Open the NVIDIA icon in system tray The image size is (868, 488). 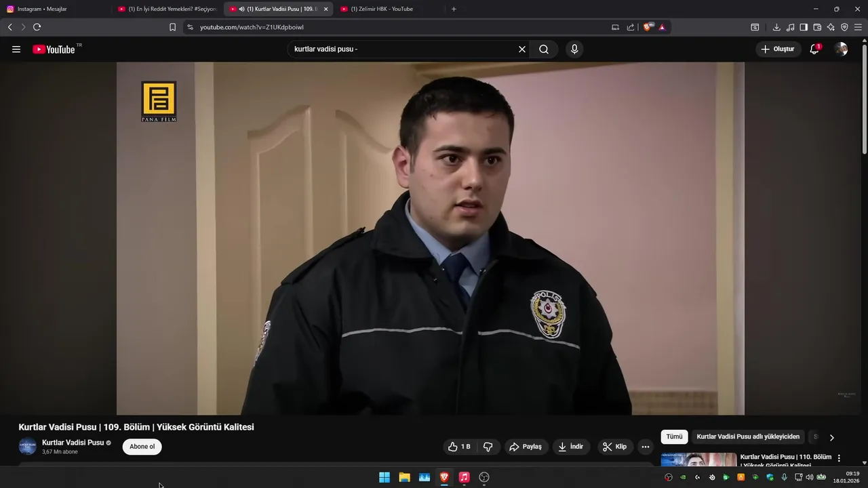pos(683,477)
